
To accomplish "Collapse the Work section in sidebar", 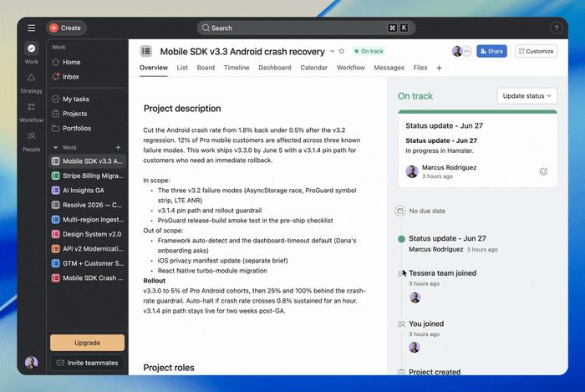I will (x=56, y=147).
